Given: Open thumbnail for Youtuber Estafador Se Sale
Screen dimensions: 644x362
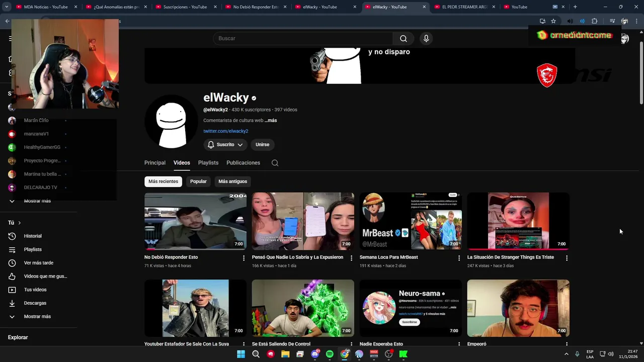Looking at the screenshot, I should [195, 308].
